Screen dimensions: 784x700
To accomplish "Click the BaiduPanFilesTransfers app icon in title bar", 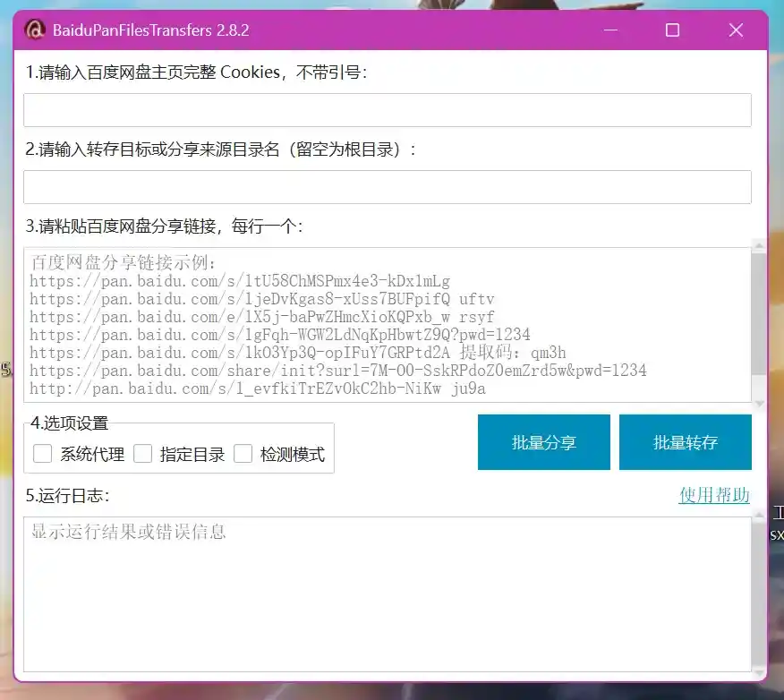I will point(35,30).
